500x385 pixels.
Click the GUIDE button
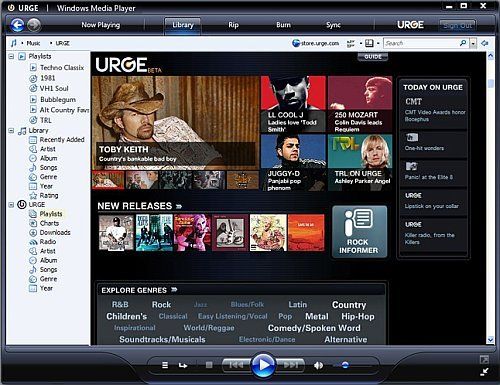(373, 57)
